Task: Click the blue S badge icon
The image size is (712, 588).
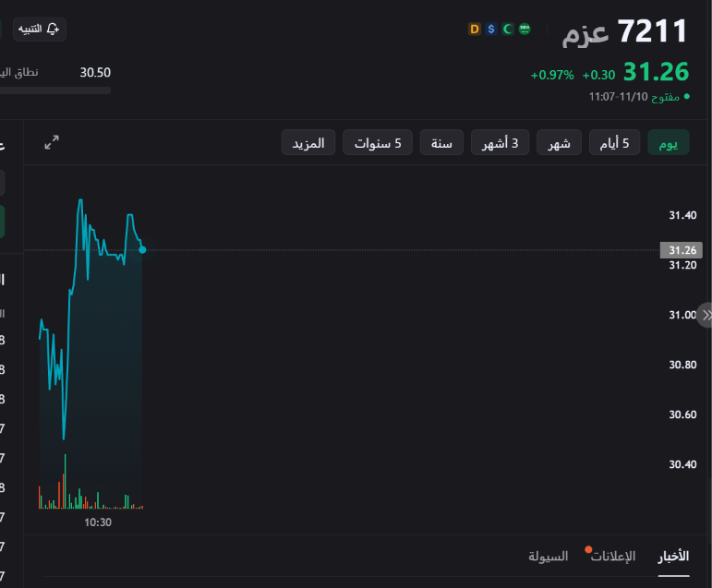Action: click(491, 30)
